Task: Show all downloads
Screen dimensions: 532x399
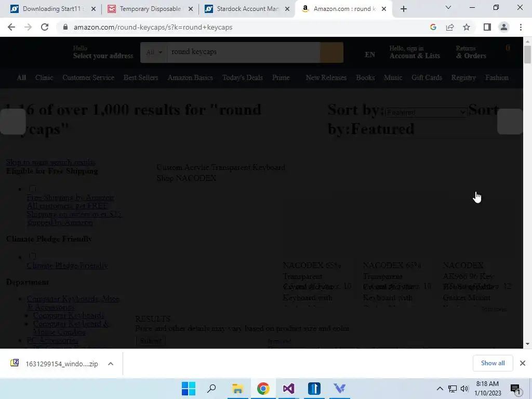Action: click(493, 363)
